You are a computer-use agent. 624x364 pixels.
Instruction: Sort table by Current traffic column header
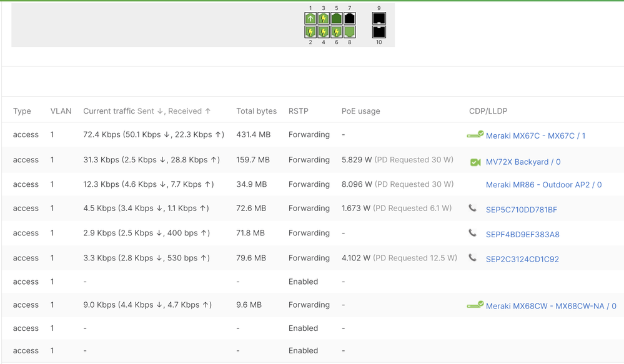[109, 111]
